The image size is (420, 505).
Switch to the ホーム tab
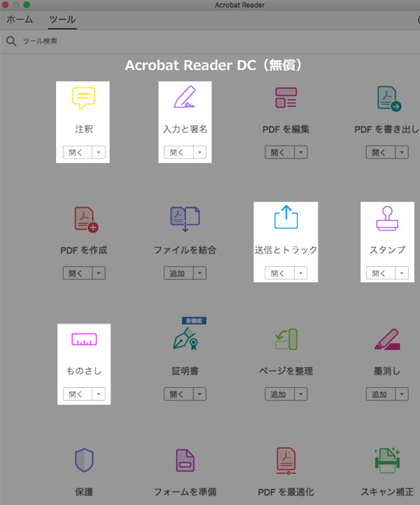click(20, 20)
